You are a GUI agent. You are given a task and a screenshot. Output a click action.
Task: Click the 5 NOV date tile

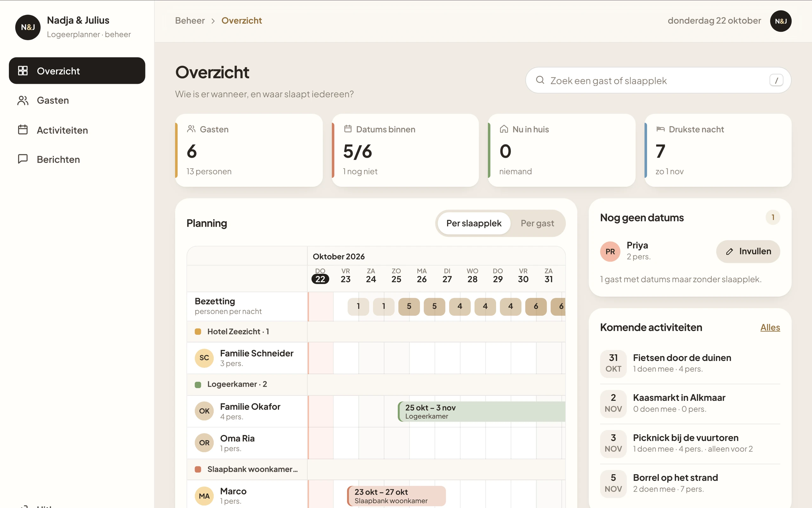(x=613, y=484)
